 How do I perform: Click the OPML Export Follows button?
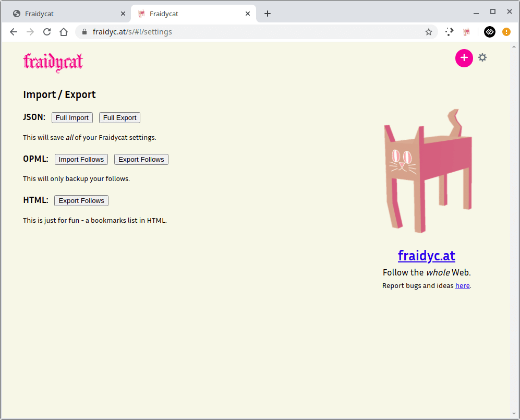coord(141,160)
